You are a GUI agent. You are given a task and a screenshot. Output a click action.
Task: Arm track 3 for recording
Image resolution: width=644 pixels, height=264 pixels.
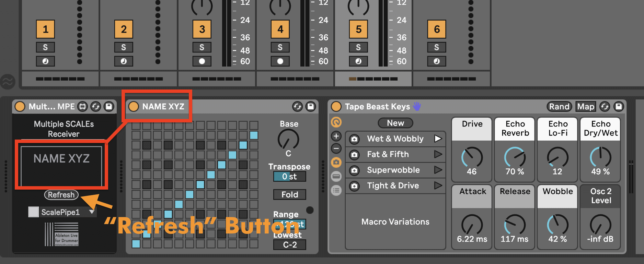click(202, 61)
